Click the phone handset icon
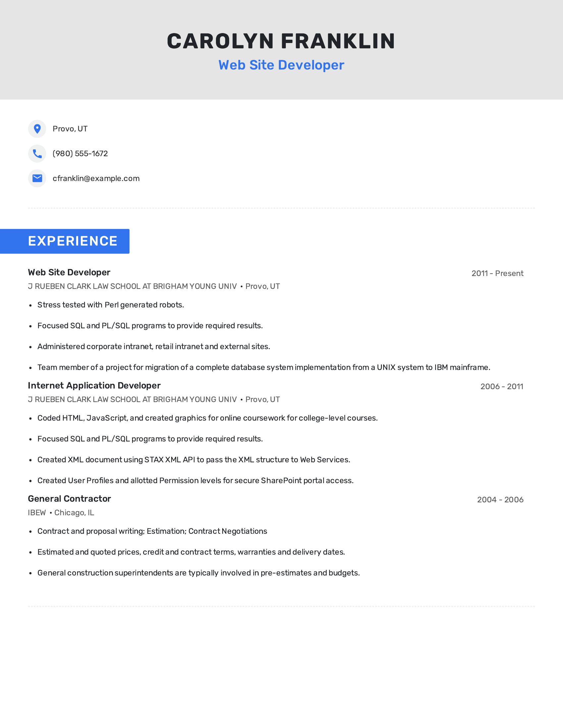 tap(37, 154)
